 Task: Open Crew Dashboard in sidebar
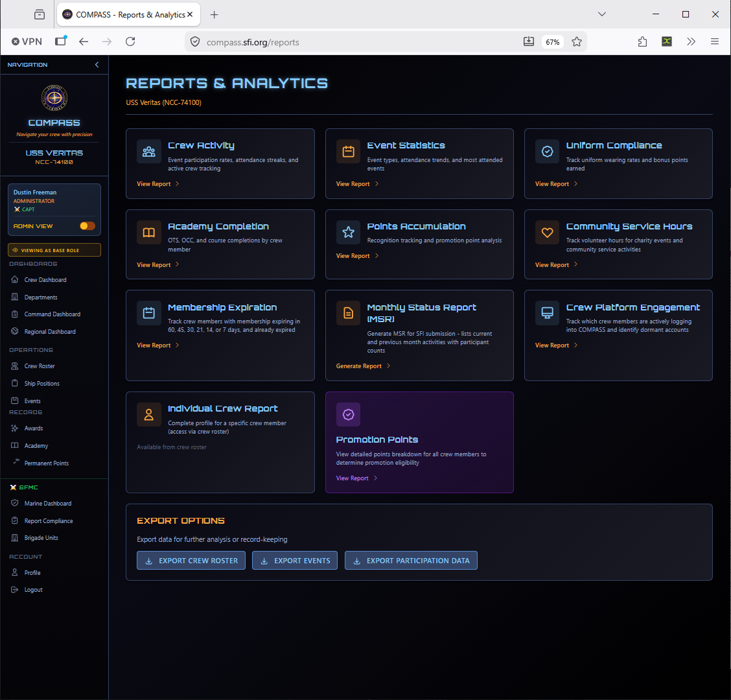click(45, 280)
